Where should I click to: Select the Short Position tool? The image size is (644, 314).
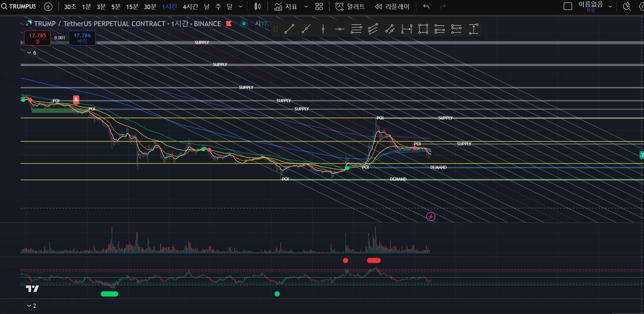tap(456, 29)
